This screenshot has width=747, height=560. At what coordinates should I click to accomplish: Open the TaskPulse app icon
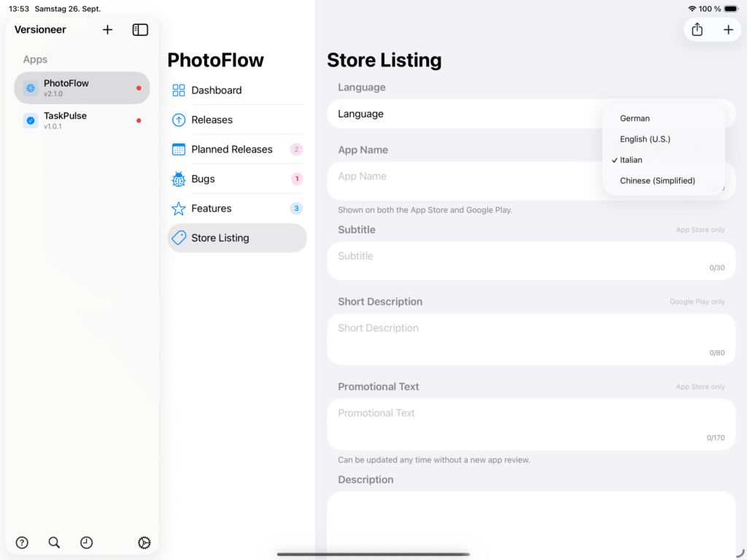point(31,120)
